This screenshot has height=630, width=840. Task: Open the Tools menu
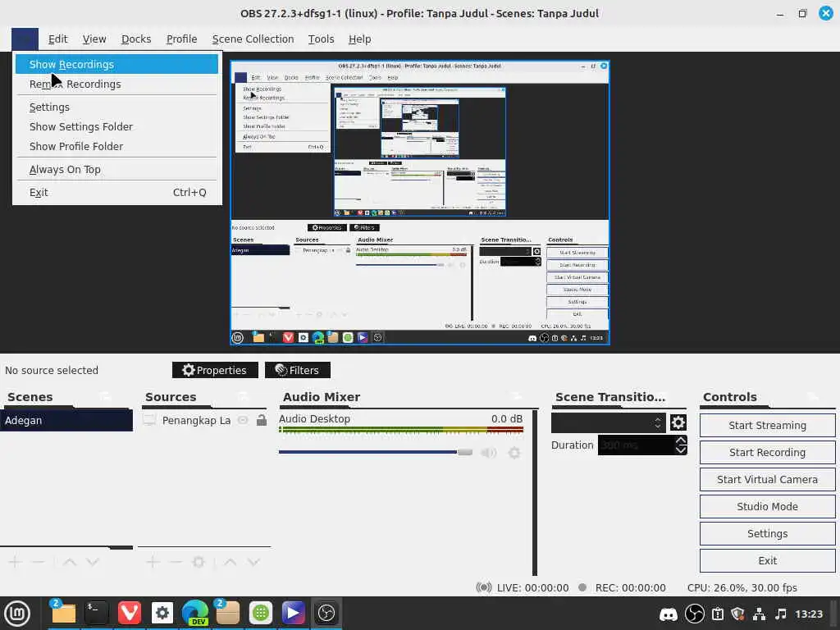pyautogui.click(x=321, y=39)
